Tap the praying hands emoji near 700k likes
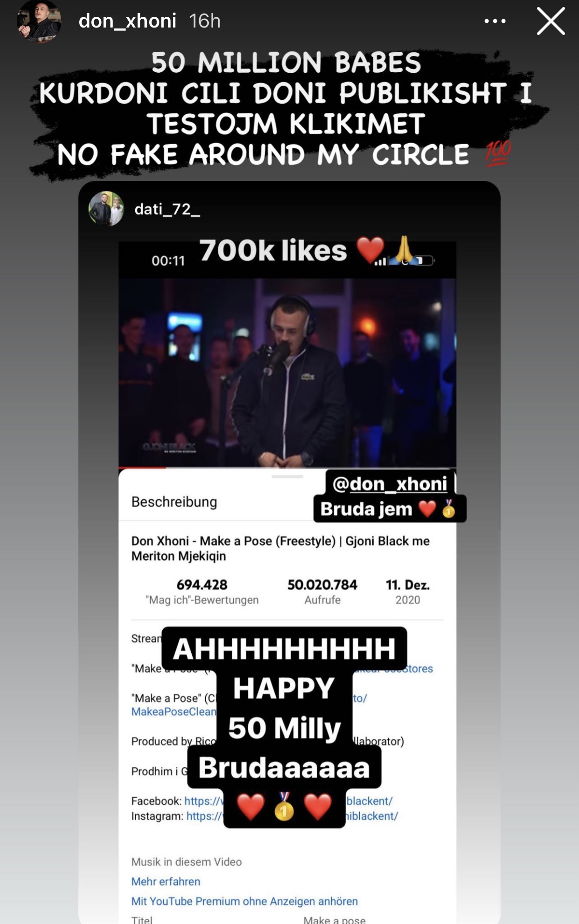 coord(404,249)
